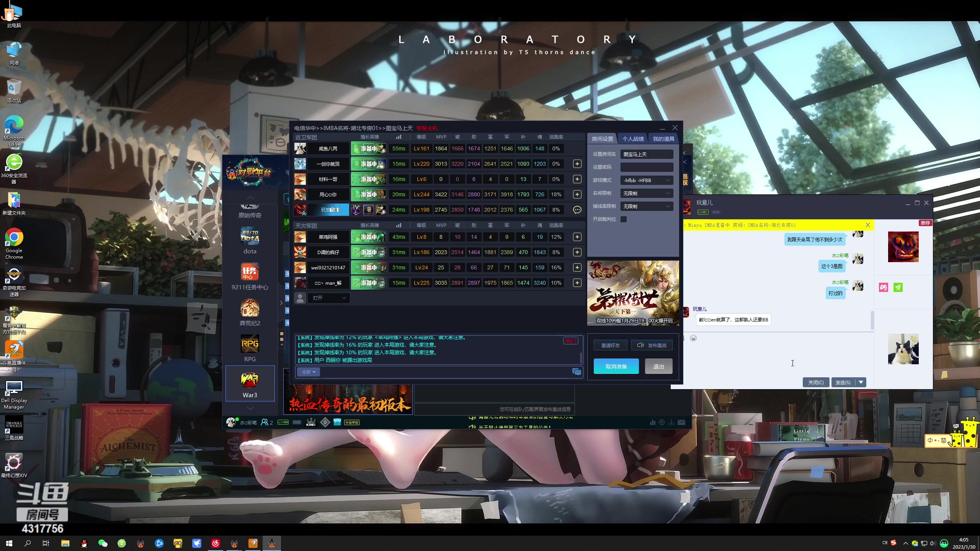Click the add-friend plus icon for man_解
The width and height of the screenshot is (980, 551).
pyautogui.click(x=577, y=283)
